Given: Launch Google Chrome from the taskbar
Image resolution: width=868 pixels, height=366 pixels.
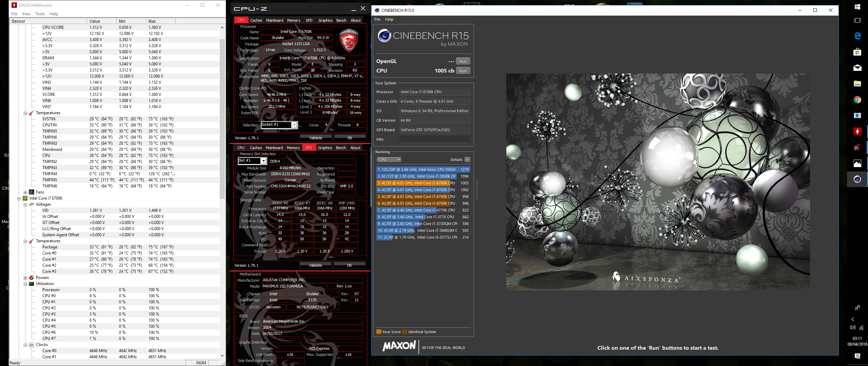Looking at the screenshot, I should tap(857, 100).
